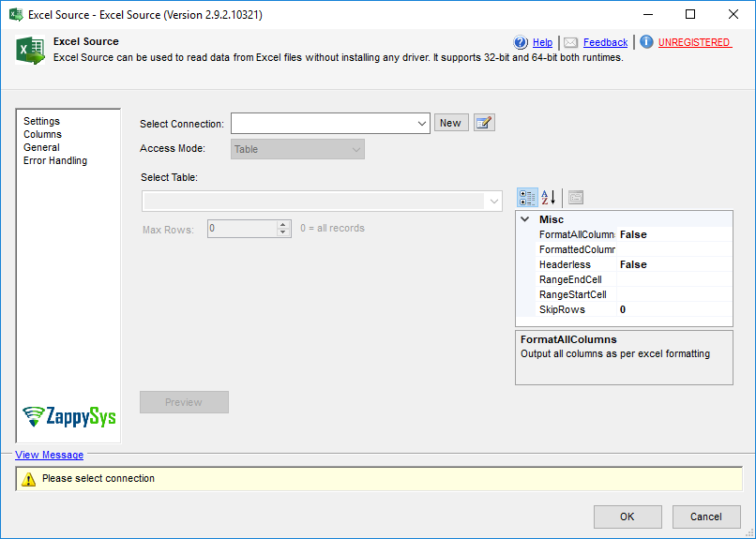The height and width of the screenshot is (539, 756).
Task: Select the FormattedColumns property row
Action: 634,249
